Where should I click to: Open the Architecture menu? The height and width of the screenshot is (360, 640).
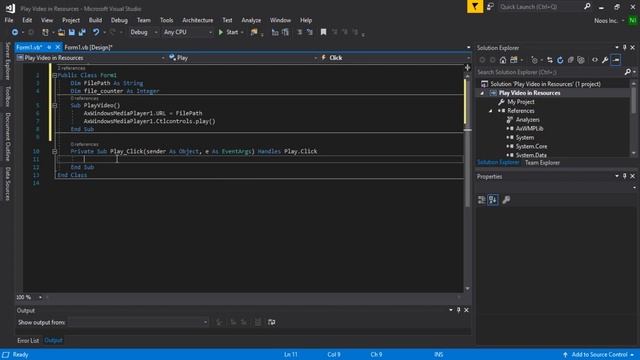click(x=198, y=20)
